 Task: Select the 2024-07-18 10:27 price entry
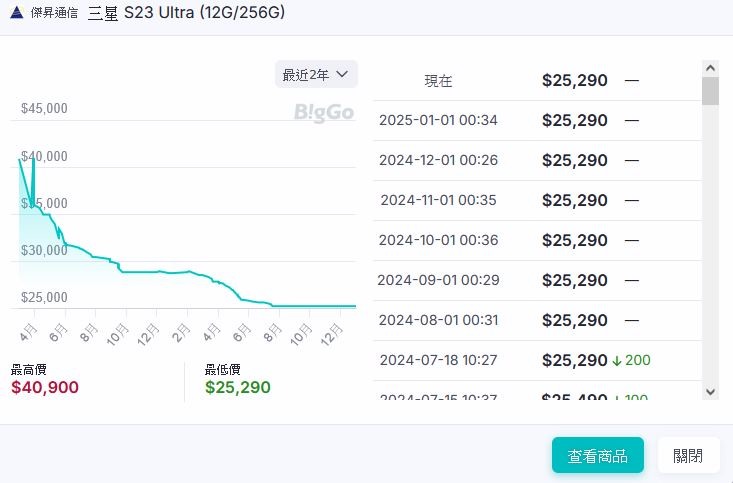(x=537, y=360)
